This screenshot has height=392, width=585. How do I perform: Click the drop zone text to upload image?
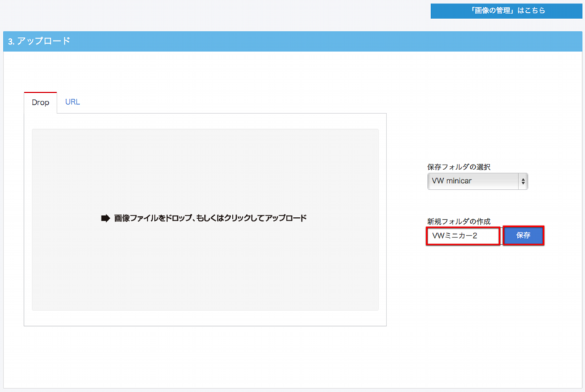pos(210,218)
